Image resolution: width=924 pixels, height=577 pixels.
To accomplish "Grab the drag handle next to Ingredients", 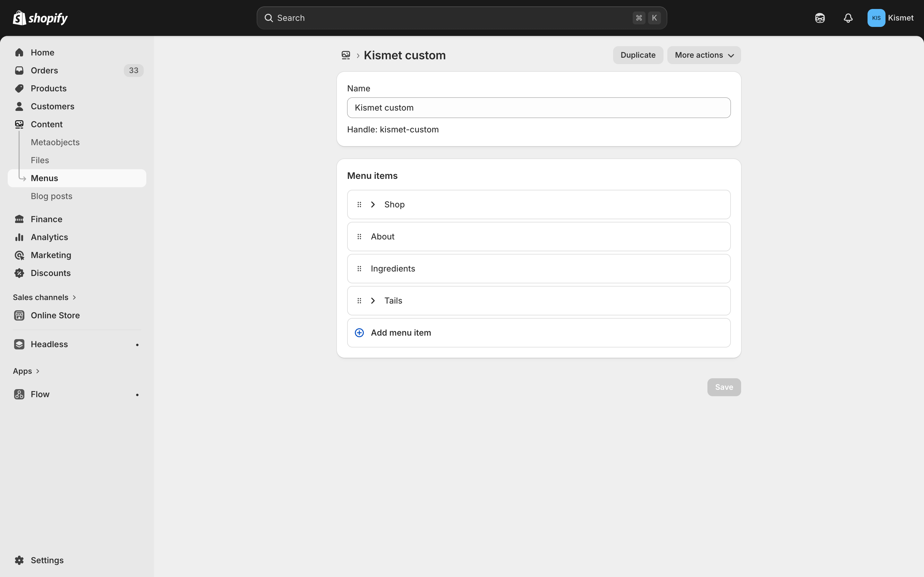I will (359, 268).
